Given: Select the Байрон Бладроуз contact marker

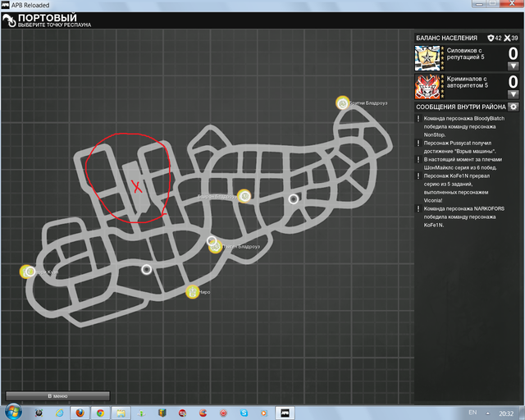Looking at the screenshot, I should coord(244,196).
